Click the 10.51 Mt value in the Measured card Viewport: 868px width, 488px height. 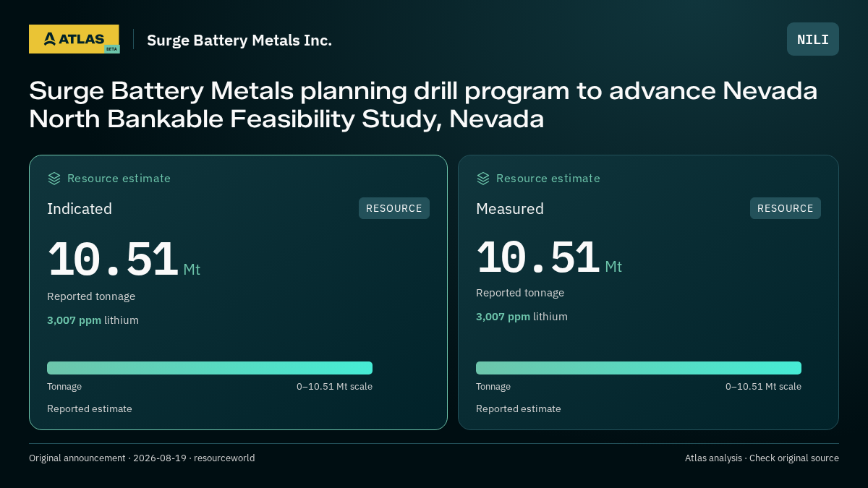click(549, 257)
